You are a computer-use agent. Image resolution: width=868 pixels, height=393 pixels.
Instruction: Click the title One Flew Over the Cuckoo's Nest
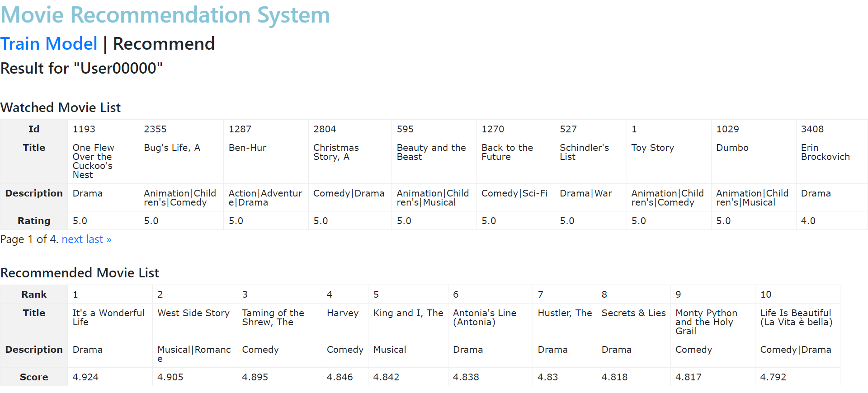(93, 161)
